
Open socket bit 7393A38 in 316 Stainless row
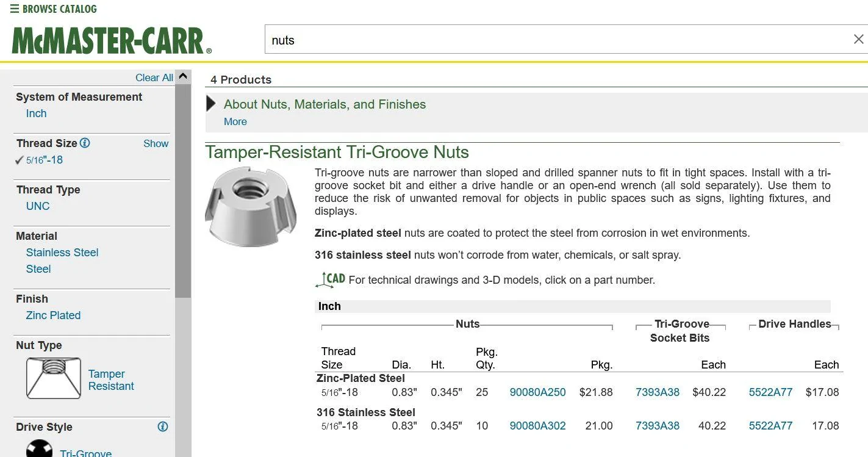(658, 426)
